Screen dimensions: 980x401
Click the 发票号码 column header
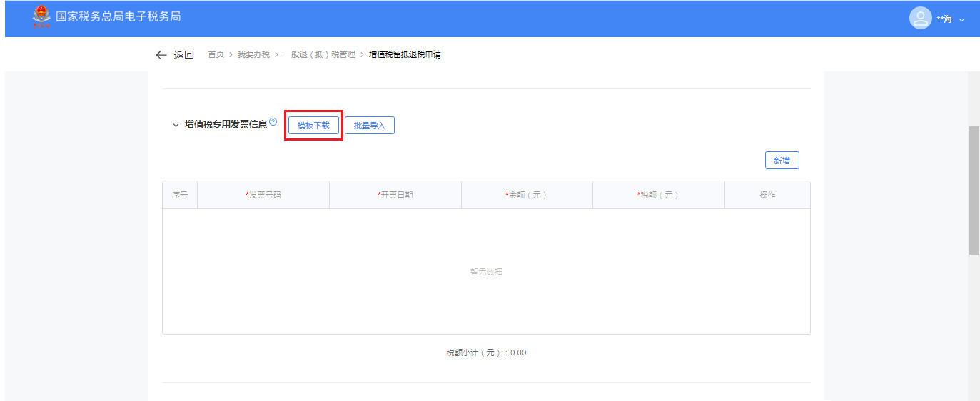click(263, 195)
